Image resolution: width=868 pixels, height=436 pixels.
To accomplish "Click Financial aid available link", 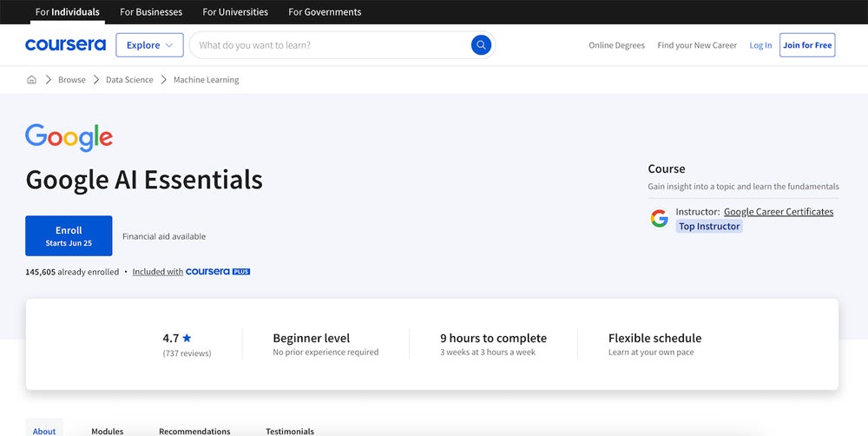I will 164,236.
